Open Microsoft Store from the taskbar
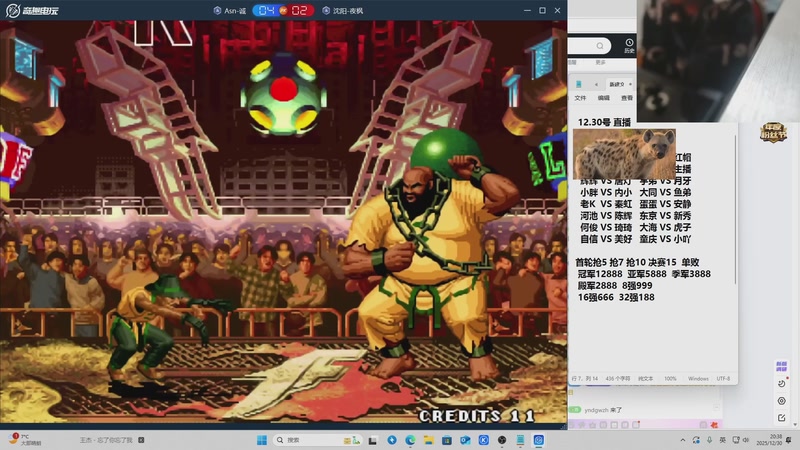Screen dimensions: 800x450 [x=447, y=440]
